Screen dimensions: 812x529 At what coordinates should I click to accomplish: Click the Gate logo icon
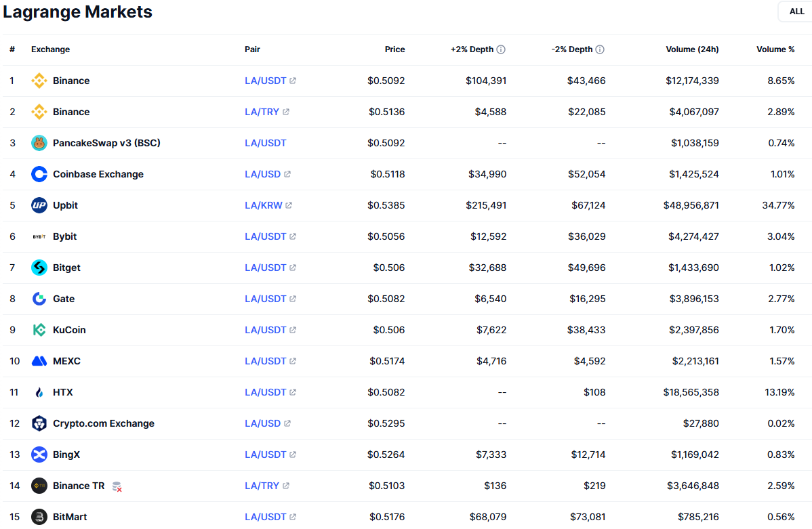click(x=39, y=299)
